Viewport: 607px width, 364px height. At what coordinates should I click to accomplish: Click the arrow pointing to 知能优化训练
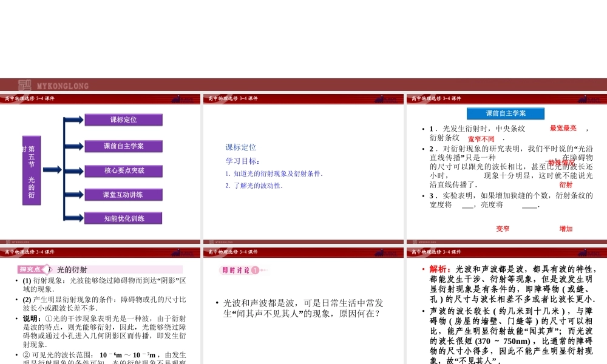point(73,218)
